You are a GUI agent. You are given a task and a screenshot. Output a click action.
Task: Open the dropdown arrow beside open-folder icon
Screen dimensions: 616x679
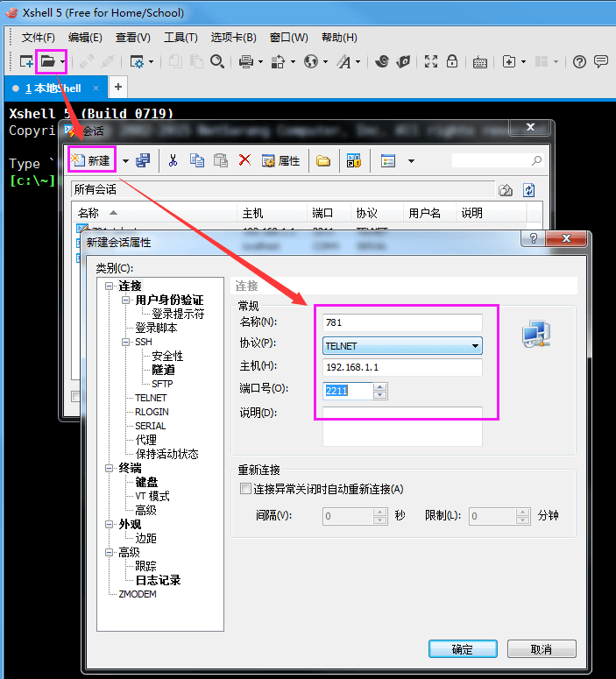pyautogui.click(x=63, y=62)
